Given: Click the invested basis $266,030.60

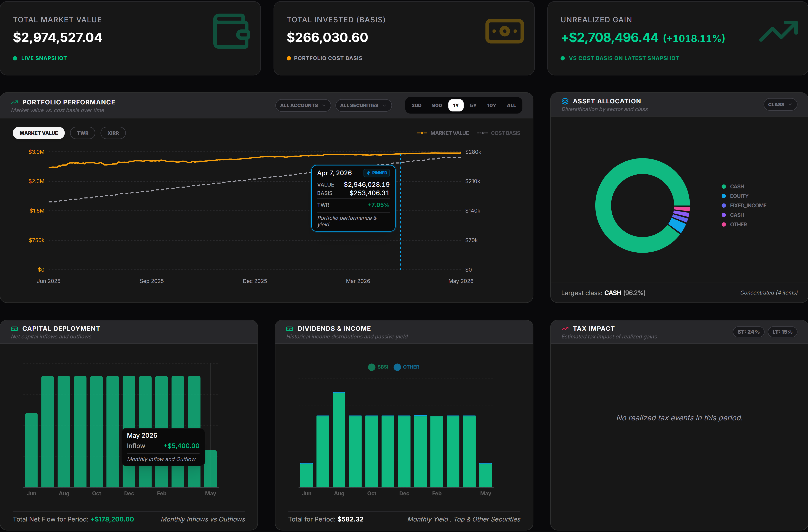Looking at the screenshot, I should (327, 37).
